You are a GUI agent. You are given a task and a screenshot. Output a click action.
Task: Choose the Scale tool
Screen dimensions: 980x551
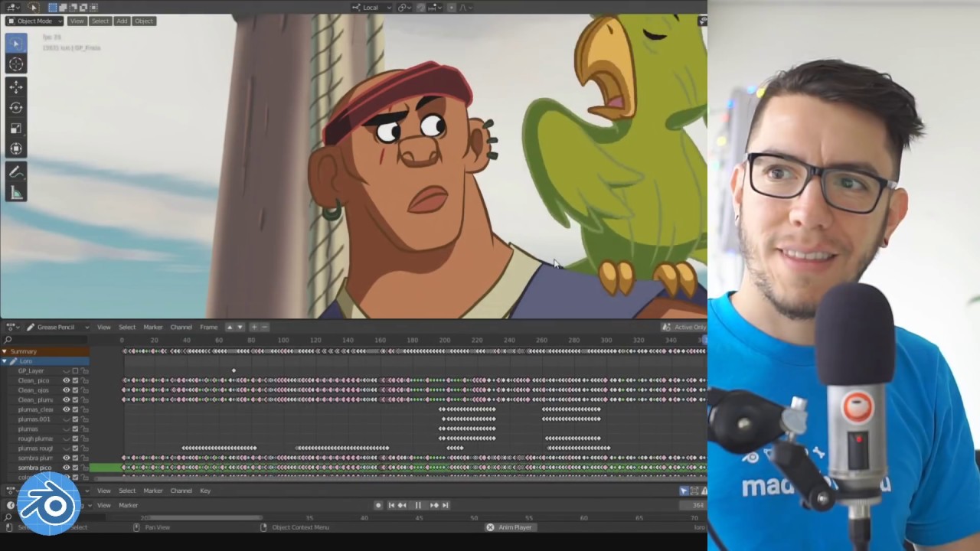pyautogui.click(x=16, y=129)
